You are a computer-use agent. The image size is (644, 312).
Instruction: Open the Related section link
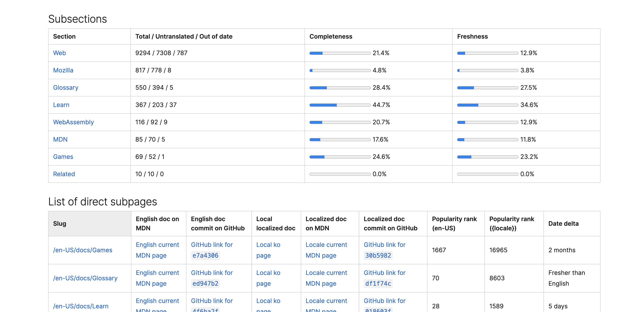(x=64, y=174)
